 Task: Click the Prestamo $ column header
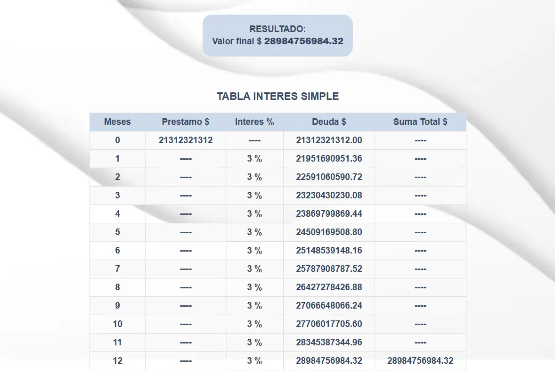186,122
